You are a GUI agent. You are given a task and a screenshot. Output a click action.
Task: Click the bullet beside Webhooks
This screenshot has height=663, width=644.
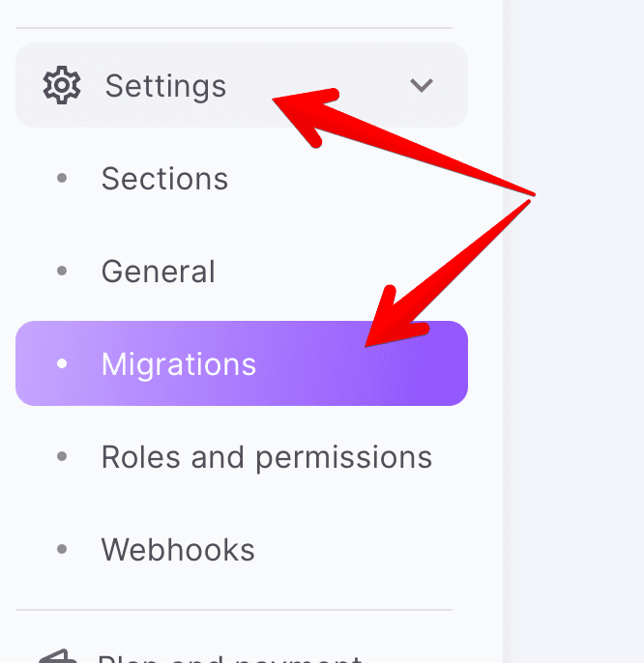63,550
